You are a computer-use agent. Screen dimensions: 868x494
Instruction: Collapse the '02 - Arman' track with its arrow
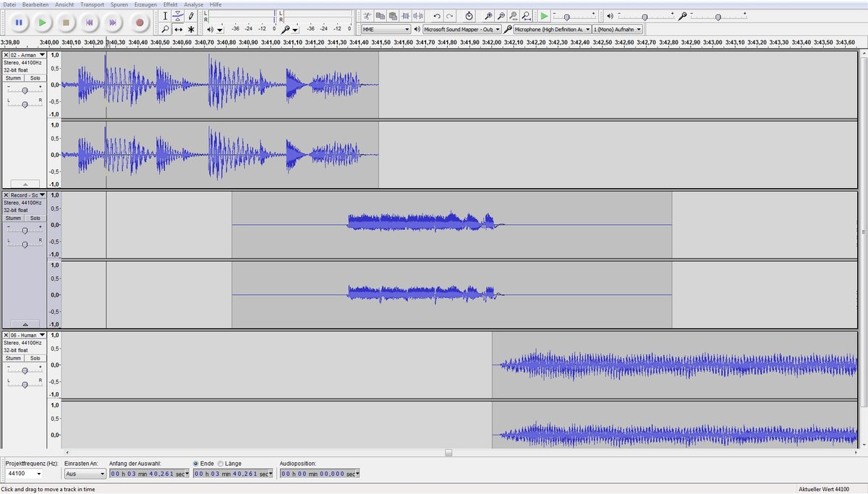coord(24,183)
